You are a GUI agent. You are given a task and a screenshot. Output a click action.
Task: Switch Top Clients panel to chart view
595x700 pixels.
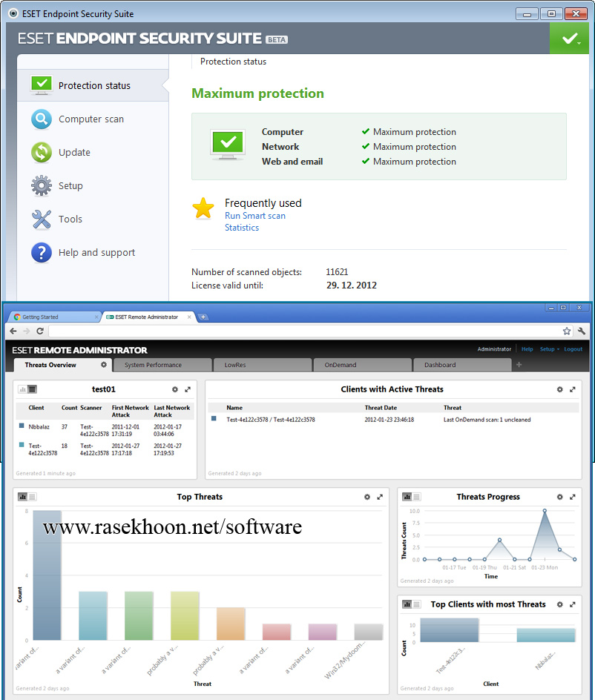407,604
